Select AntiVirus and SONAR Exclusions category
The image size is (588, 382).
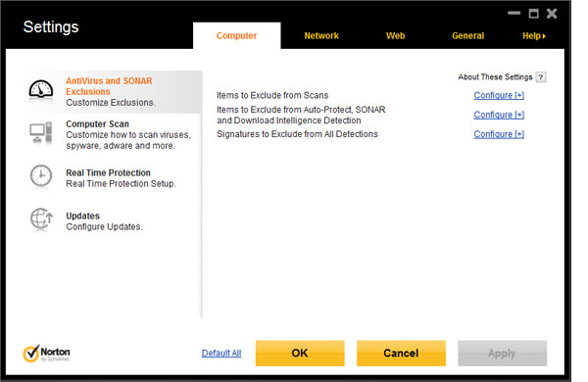pos(114,92)
